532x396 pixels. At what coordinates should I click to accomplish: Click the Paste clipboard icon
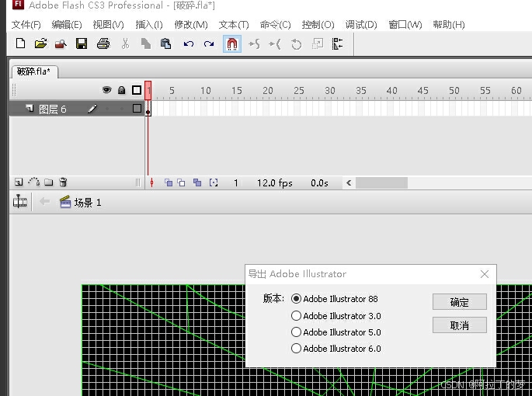(x=165, y=43)
